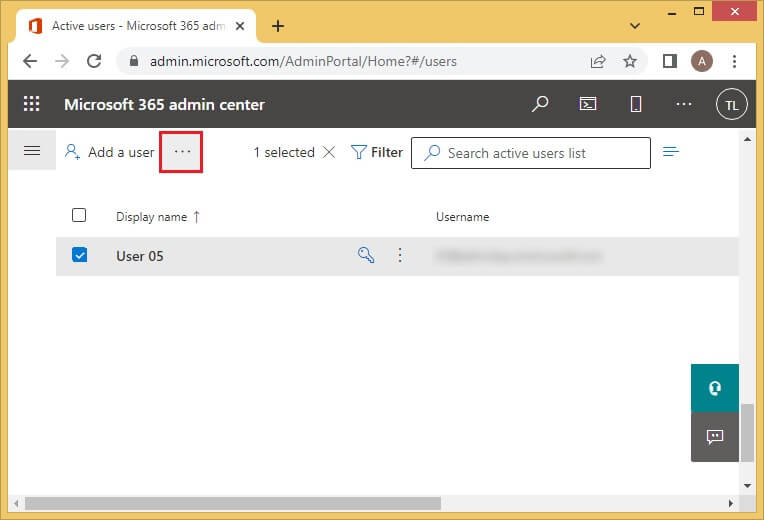Click the address bar URL
Viewport: 764px width, 520px height.
pyautogui.click(x=303, y=61)
